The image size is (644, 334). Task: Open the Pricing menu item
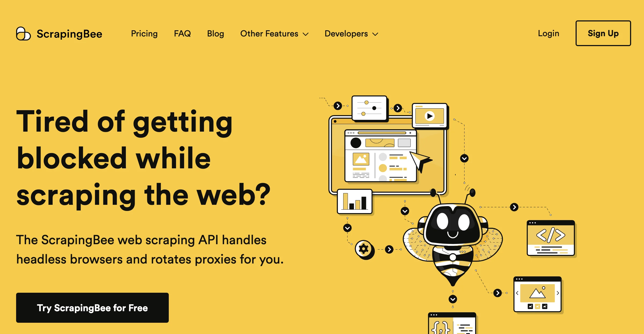[144, 34]
